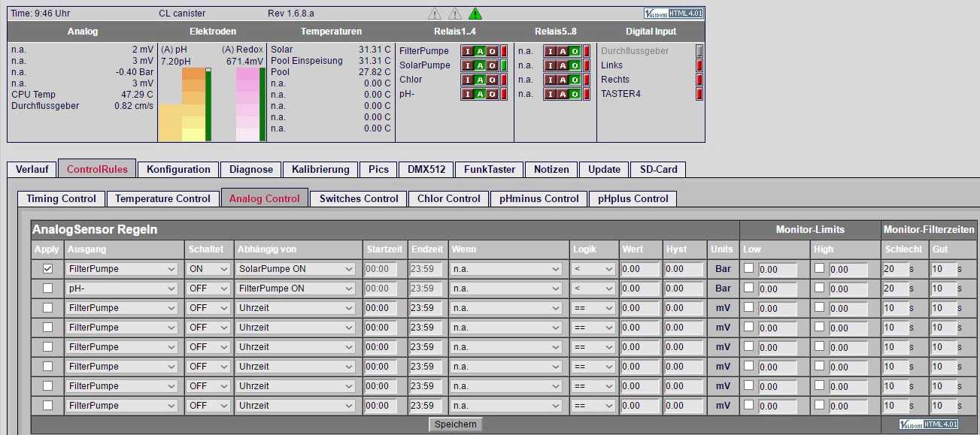
Task: Open Schaltet dropdown in the pH- rule
Action: (x=208, y=288)
